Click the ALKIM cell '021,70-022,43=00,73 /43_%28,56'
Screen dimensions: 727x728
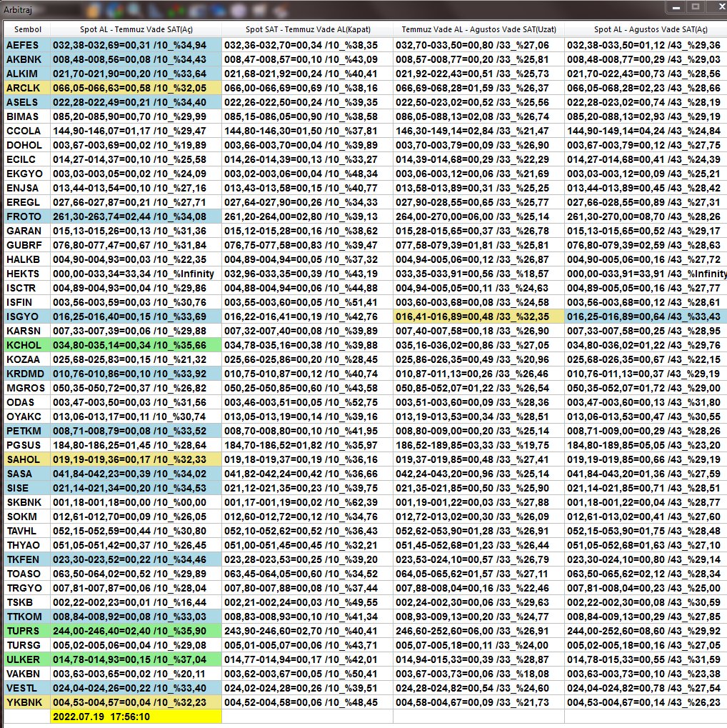click(x=646, y=74)
